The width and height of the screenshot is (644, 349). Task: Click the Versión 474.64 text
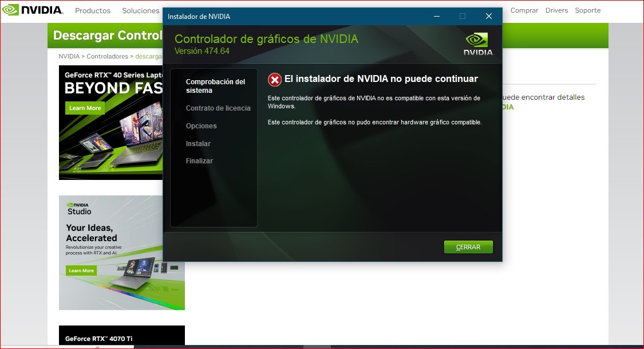202,51
